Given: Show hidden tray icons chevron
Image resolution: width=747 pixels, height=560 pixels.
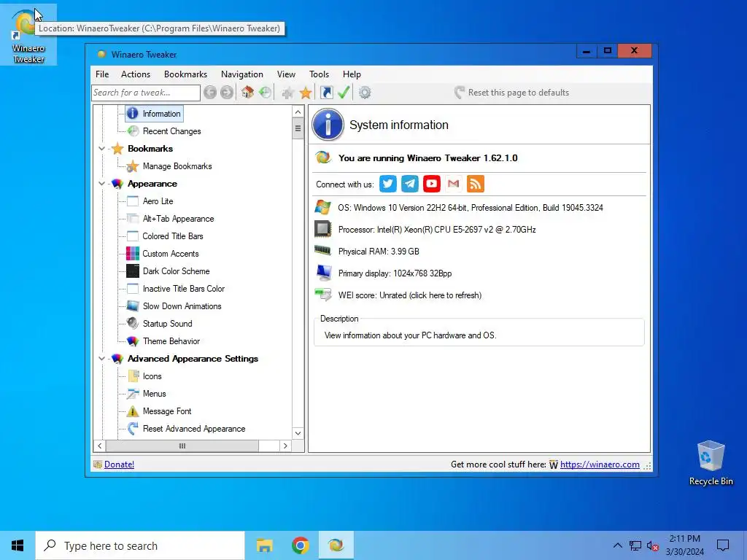Looking at the screenshot, I should (617, 545).
